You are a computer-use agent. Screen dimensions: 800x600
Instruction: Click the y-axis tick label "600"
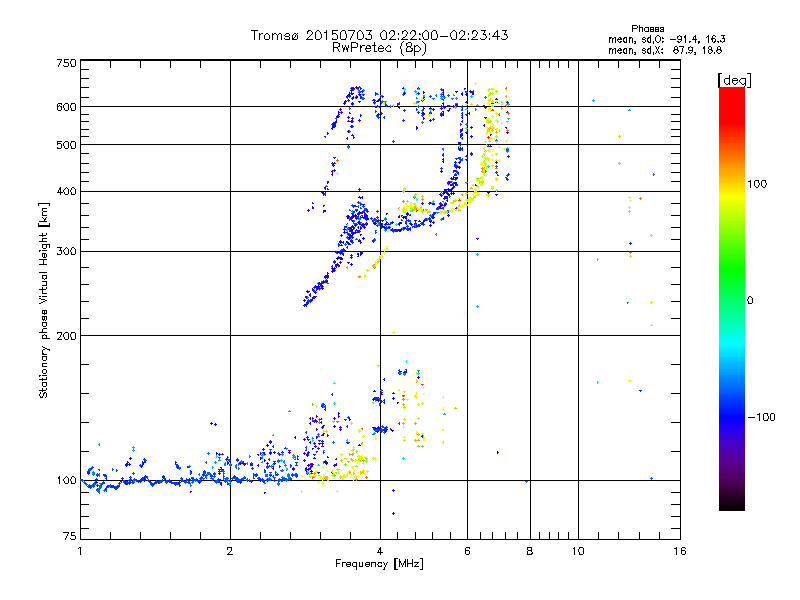click(66, 107)
